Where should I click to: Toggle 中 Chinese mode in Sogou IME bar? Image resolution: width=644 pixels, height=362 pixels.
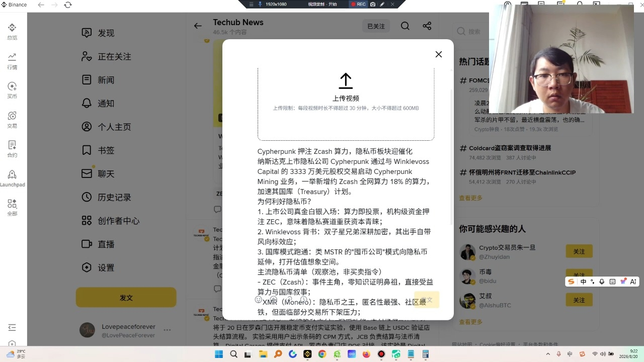click(x=583, y=282)
